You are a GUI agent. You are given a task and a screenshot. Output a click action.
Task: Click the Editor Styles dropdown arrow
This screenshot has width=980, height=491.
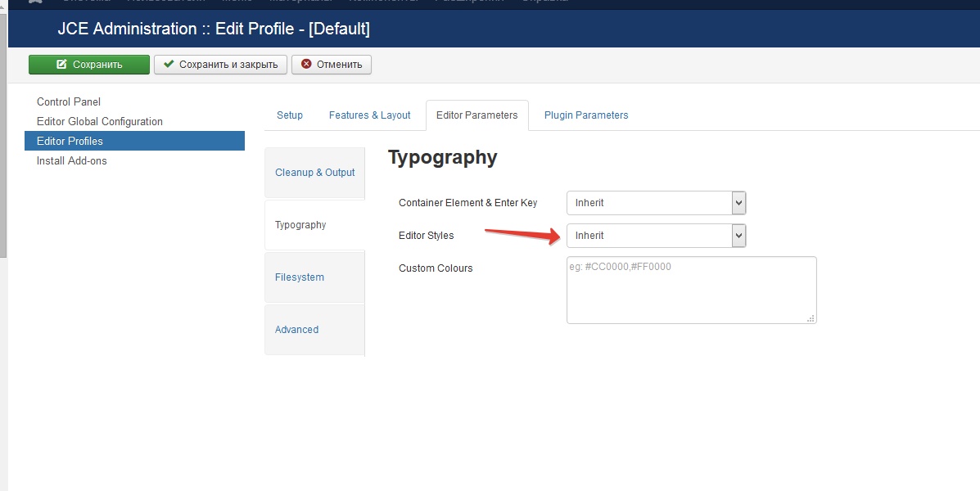pos(738,236)
